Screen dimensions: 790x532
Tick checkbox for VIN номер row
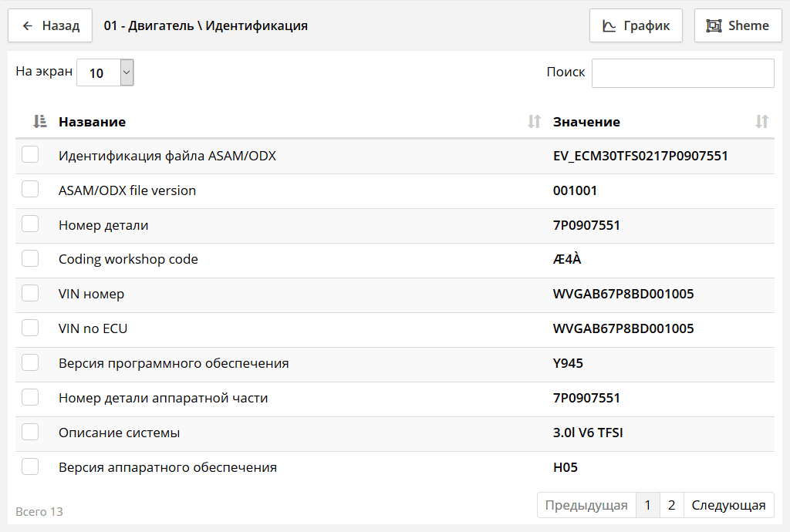coord(30,294)
